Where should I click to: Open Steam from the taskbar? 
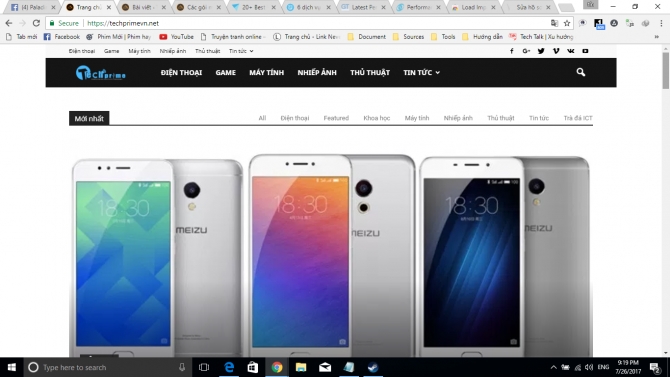(373, 367)
